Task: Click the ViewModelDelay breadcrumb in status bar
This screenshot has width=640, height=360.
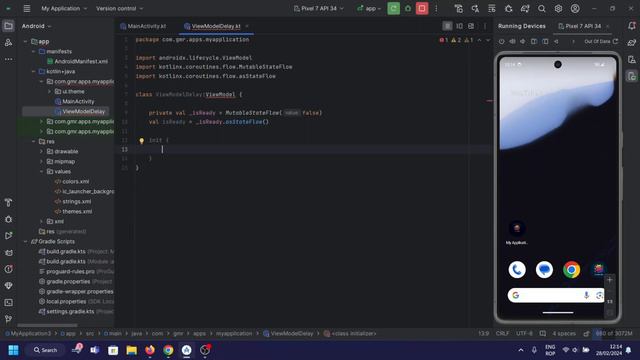Action: pyautogui.click(x=288, y=333)
